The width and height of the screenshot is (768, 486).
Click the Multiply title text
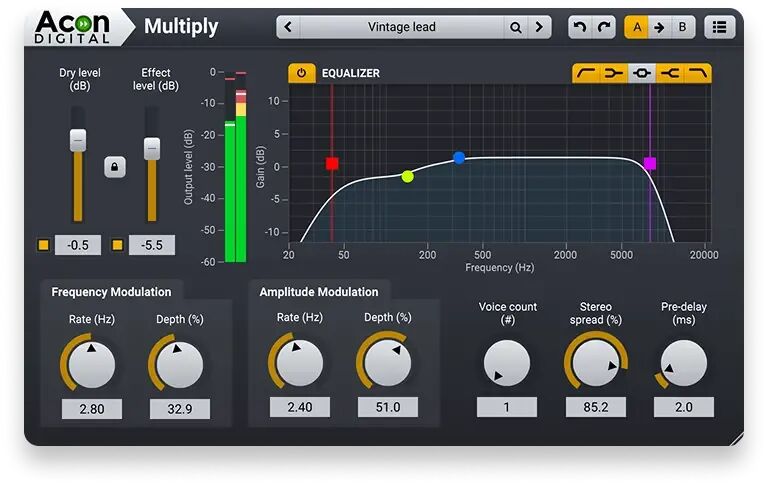coord(181,27)
